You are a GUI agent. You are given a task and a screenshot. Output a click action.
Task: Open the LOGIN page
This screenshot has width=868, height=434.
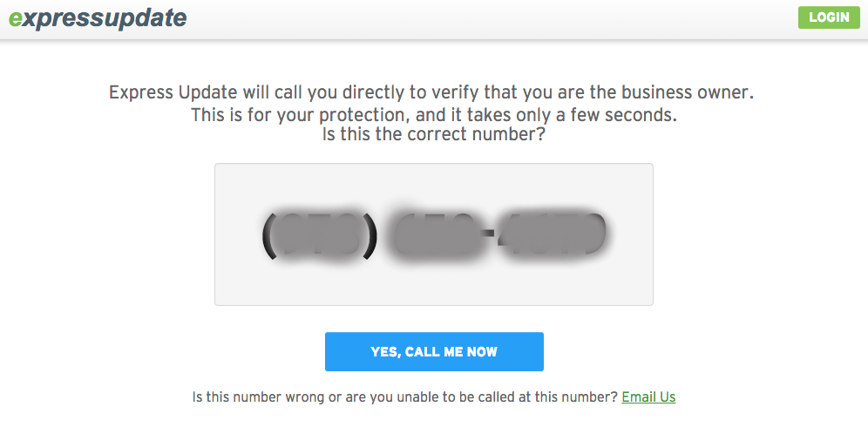(x=829, y=17)
